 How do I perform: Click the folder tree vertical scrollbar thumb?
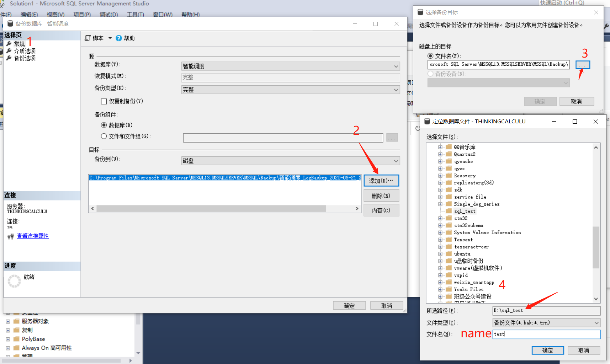pos(596,247)
